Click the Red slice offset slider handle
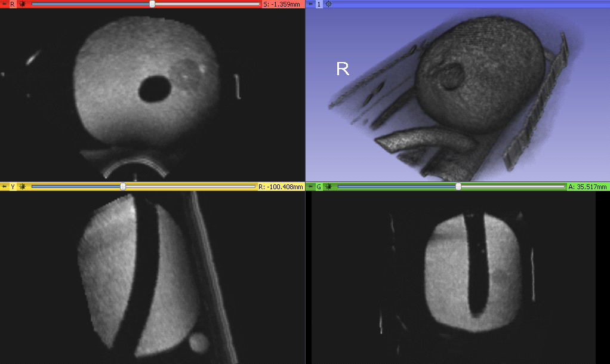 152,4
